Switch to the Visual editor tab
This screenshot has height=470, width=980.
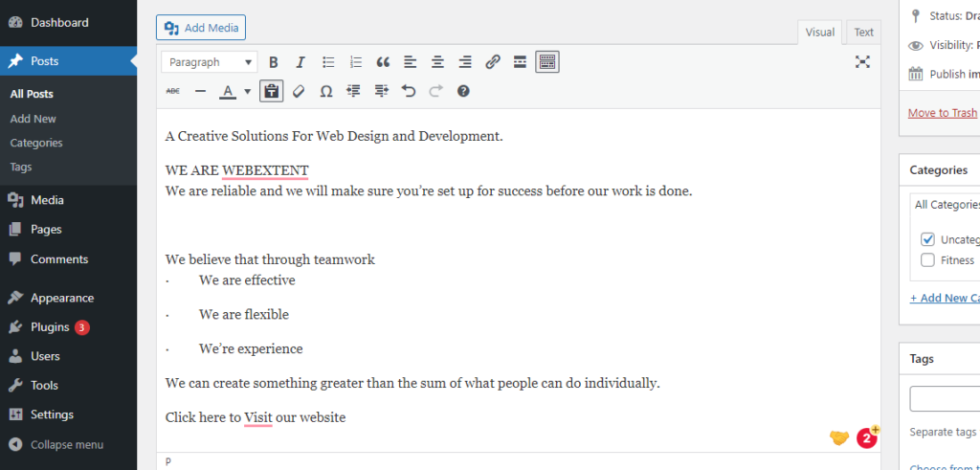point(819,33)
